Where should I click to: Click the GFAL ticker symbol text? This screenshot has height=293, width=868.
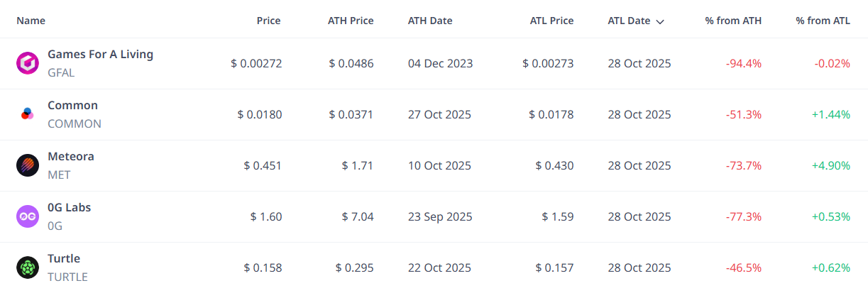(x=61, y=72)
